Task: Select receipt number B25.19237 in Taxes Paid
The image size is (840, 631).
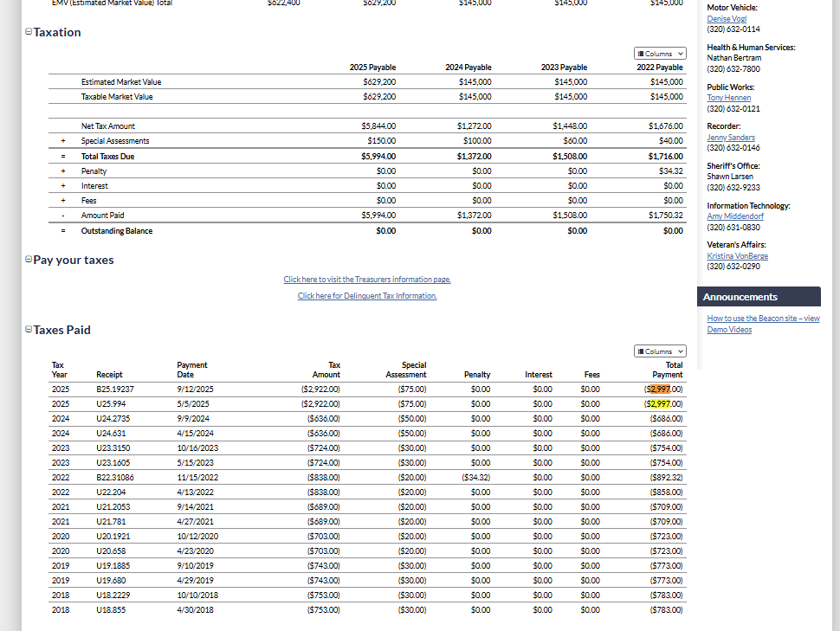Action: tap(115, 390)
